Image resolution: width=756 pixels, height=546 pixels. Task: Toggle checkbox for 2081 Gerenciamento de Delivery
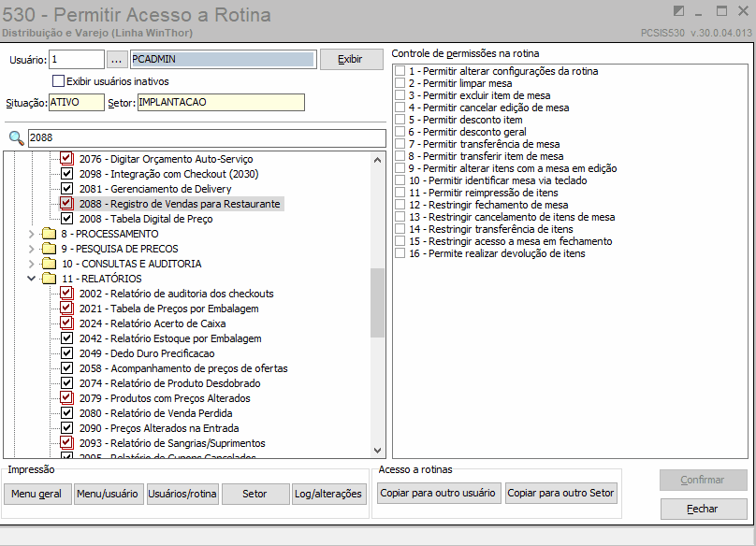(x=66, y=189)
